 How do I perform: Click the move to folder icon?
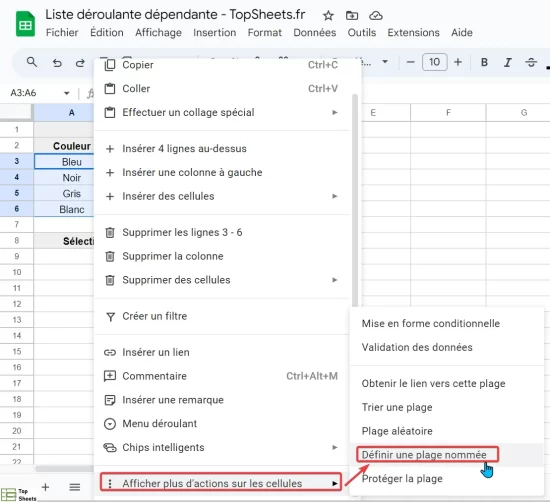tap(352, 16)
